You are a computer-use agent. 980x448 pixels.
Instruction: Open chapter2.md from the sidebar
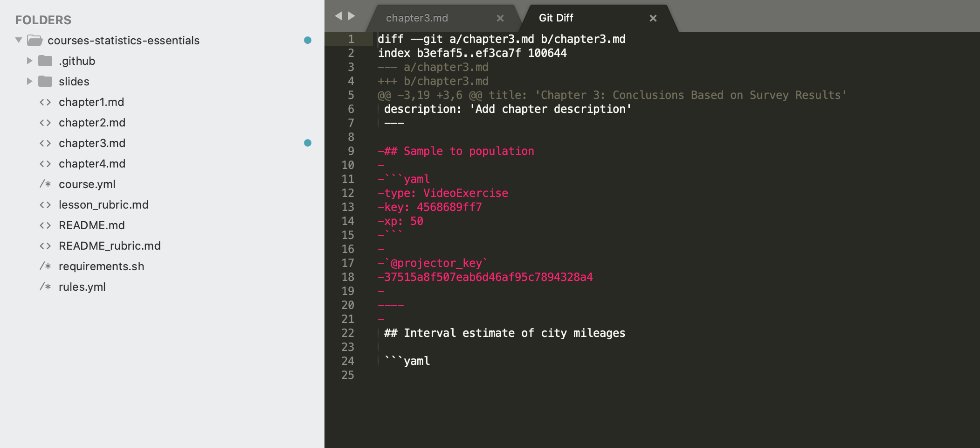[x=92, y=122]
